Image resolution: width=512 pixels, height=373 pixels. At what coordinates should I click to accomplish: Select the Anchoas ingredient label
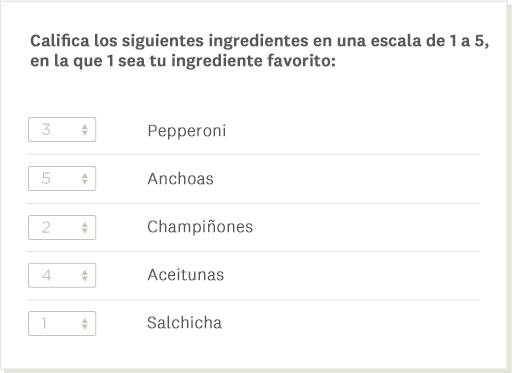pyautogui.click(x=180, y=179)
